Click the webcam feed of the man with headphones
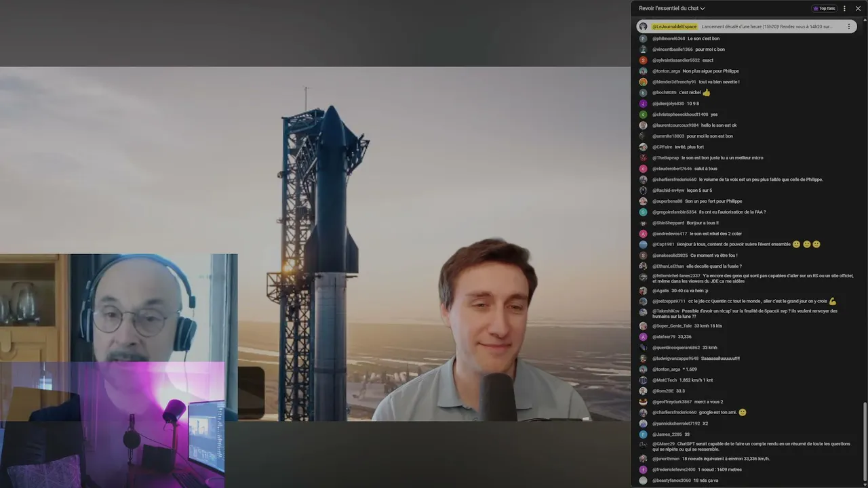 point(132,308)
